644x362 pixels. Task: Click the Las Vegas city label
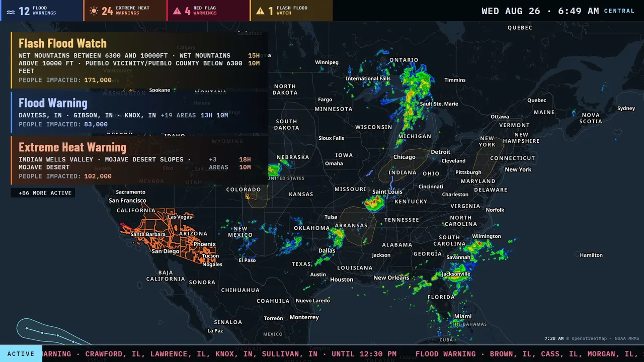(180, 217)
